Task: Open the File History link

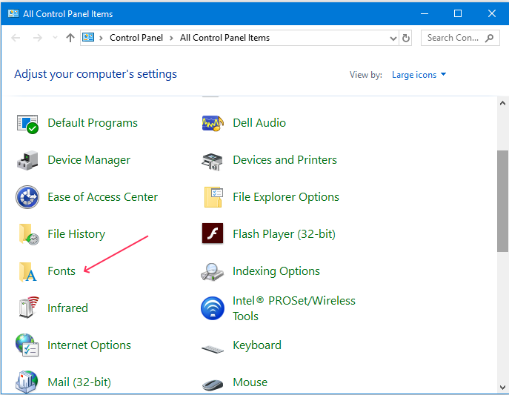Action: 76,234
